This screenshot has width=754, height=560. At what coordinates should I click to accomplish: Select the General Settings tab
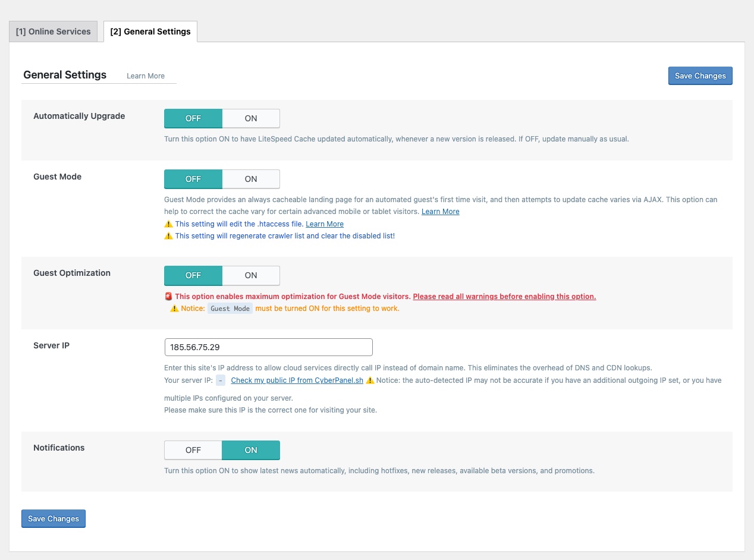150,32
